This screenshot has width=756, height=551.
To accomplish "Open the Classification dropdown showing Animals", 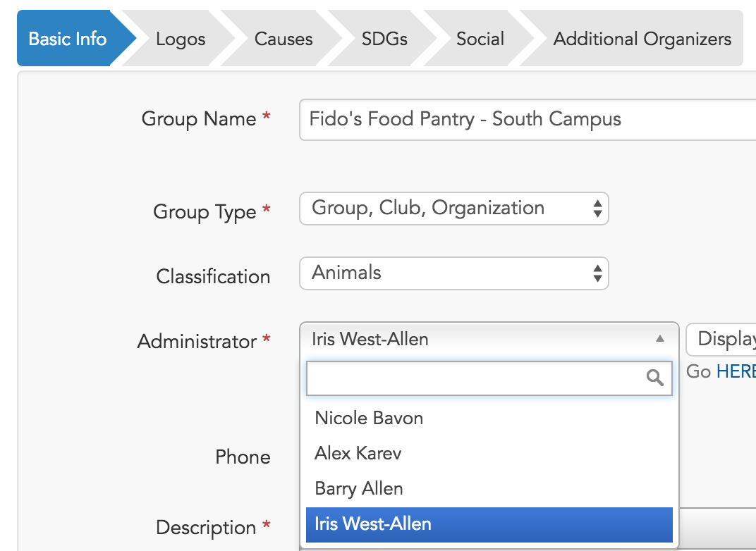I will 453,273.
